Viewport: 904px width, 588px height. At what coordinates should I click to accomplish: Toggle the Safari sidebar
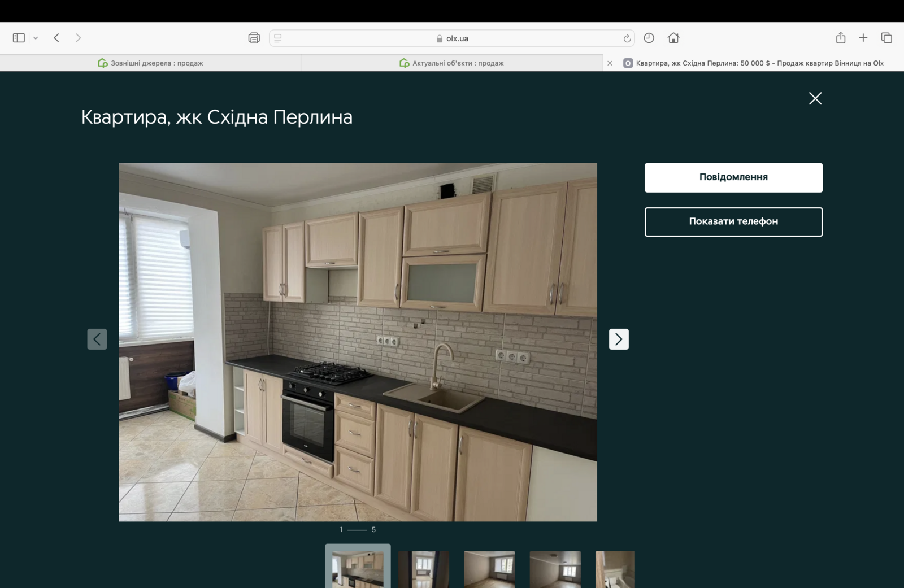pos(19,38)
